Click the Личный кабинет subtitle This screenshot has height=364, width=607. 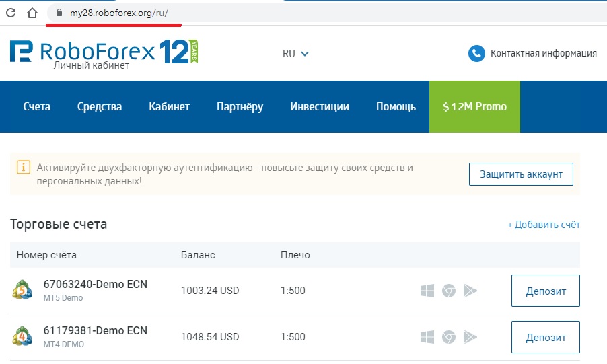pos(92,65)
